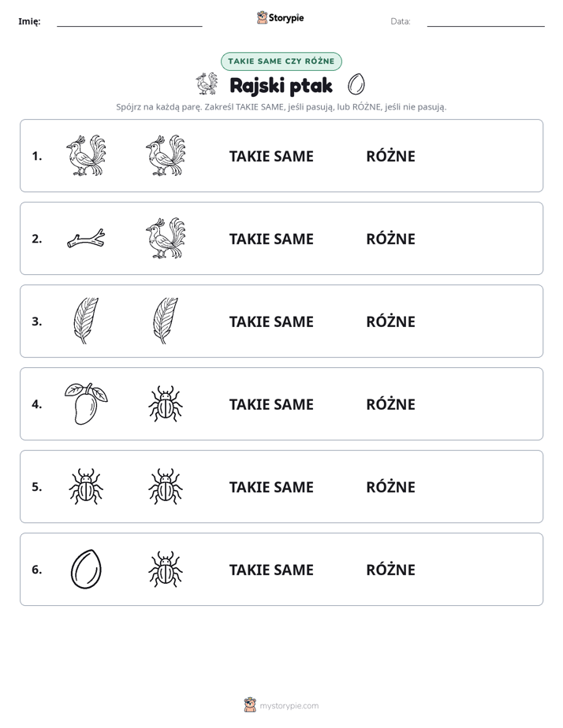Select RÓŻNE for row 2
This screenshot has width=563, height=728.
tap(390, 238)
